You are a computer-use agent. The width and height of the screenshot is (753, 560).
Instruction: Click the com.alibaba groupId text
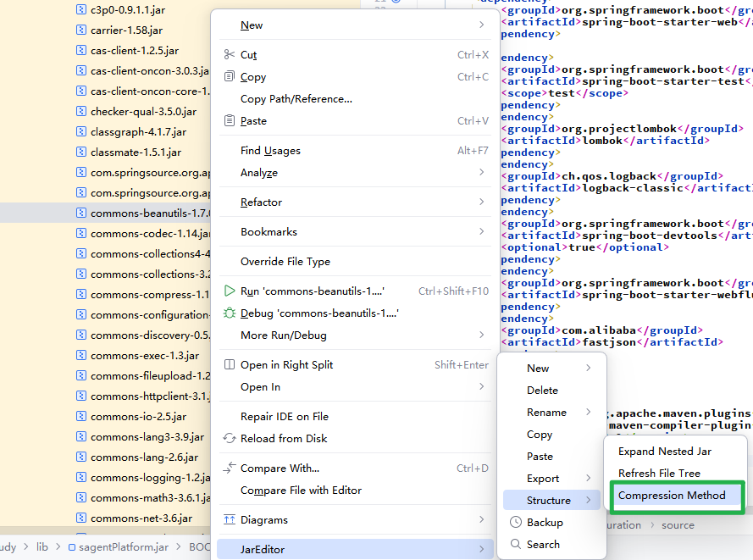pos(599,330)
